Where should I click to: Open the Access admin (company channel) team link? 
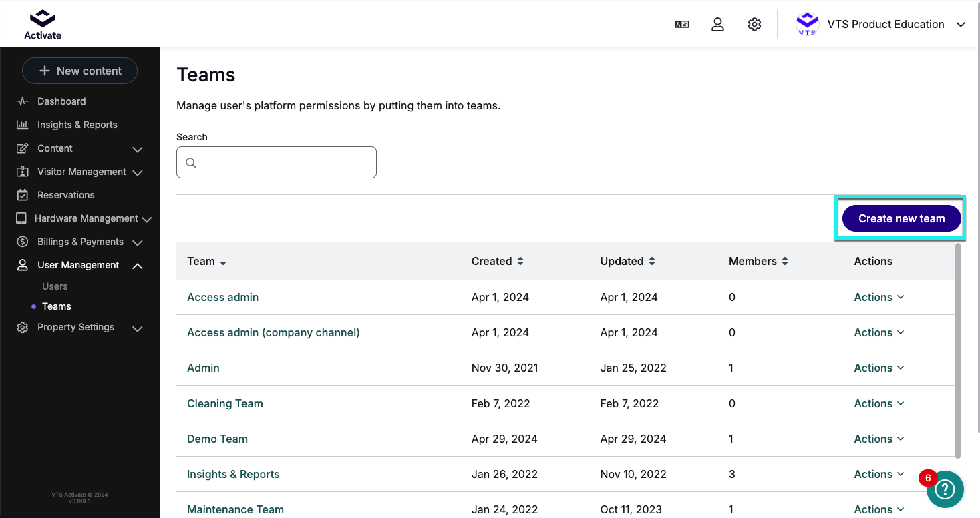273,332
